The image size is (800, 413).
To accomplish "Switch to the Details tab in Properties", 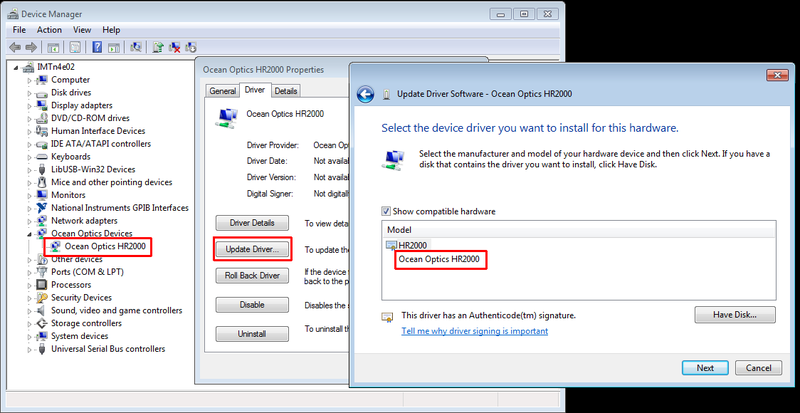I will tap(285, 91).
